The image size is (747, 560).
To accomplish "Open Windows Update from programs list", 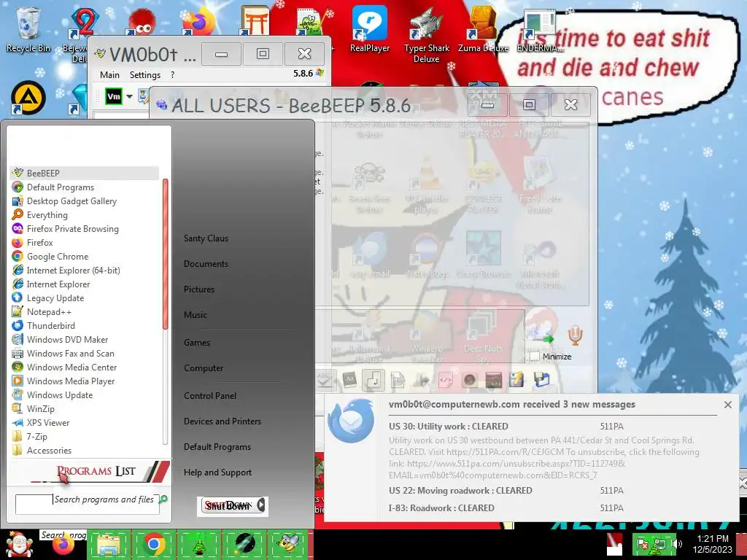I will [85, 394].
